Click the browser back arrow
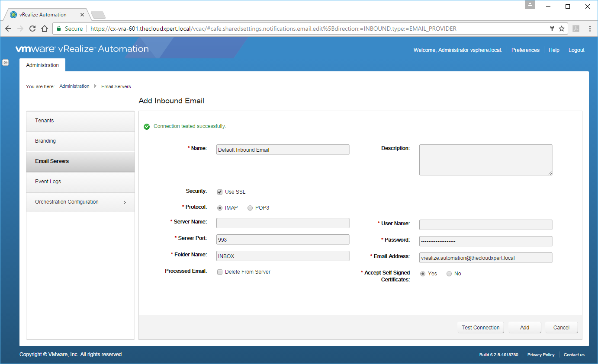 coord(8,29)
